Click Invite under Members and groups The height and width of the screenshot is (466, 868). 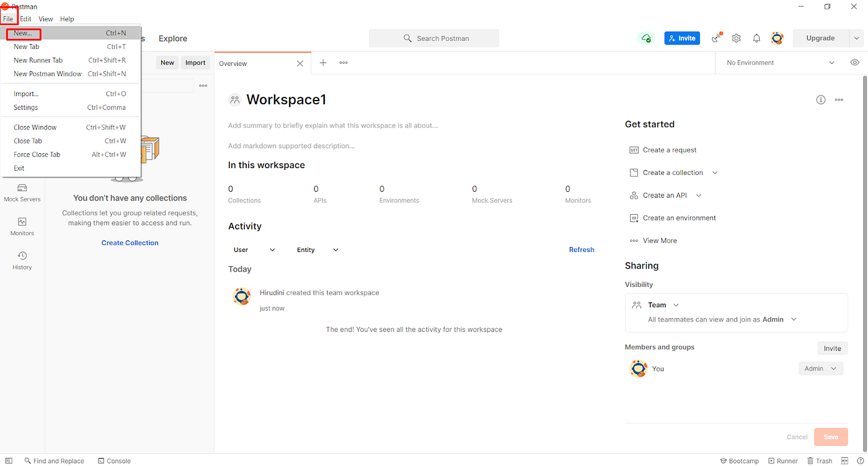[x=832, y=348]
